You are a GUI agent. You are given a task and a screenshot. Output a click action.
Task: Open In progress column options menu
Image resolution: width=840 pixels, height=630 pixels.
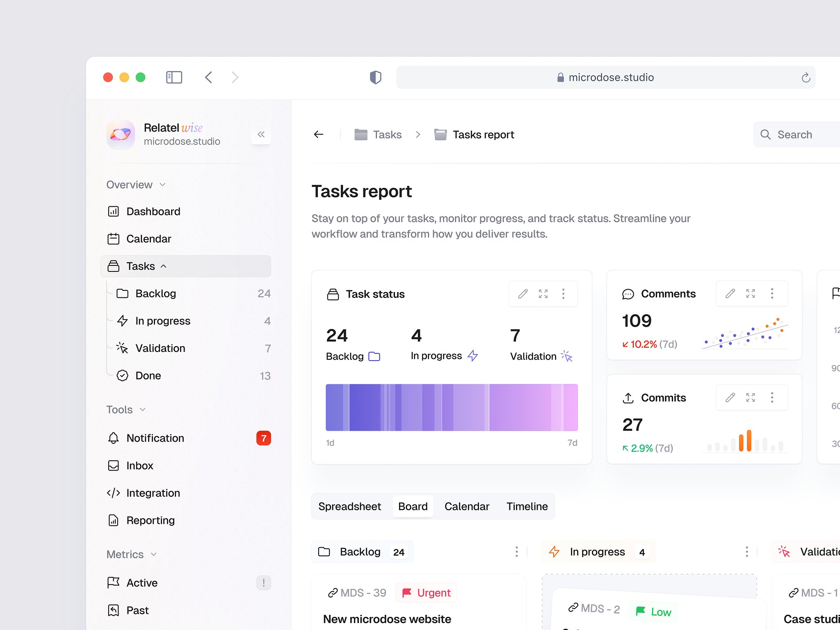point(746,552)
